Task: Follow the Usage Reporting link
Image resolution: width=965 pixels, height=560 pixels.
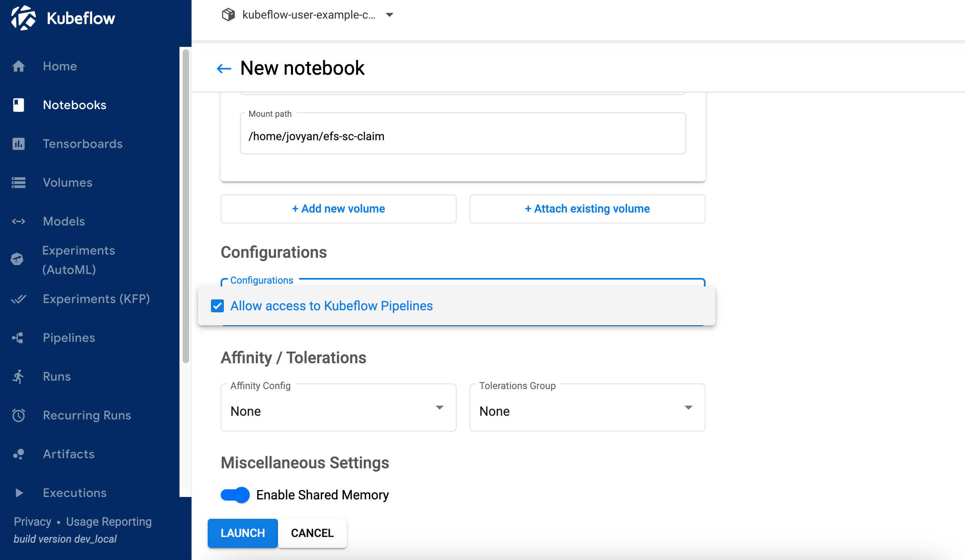Action: [109, 522]
